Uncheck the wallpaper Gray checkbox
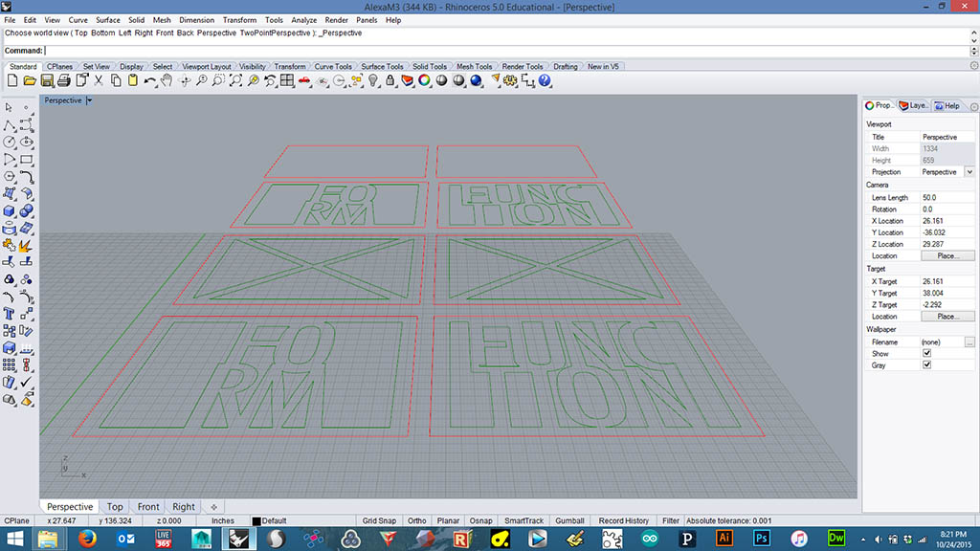 point(926,364)
